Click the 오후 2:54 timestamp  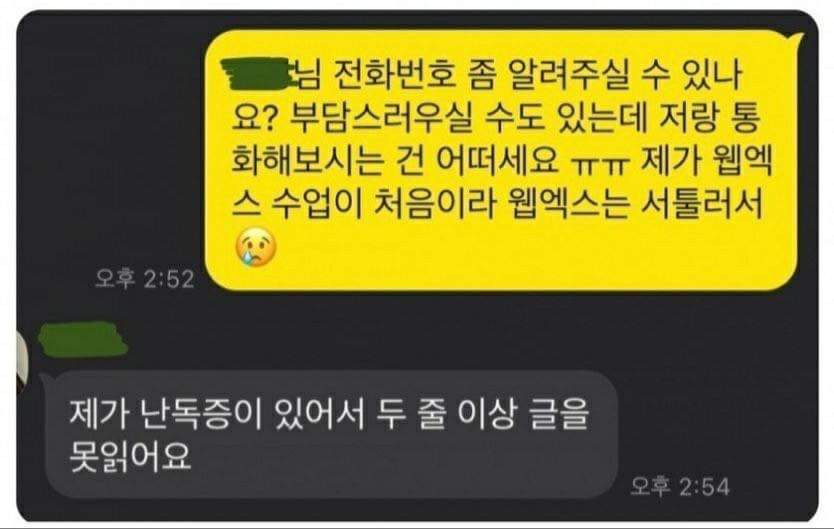click(680, 486)
